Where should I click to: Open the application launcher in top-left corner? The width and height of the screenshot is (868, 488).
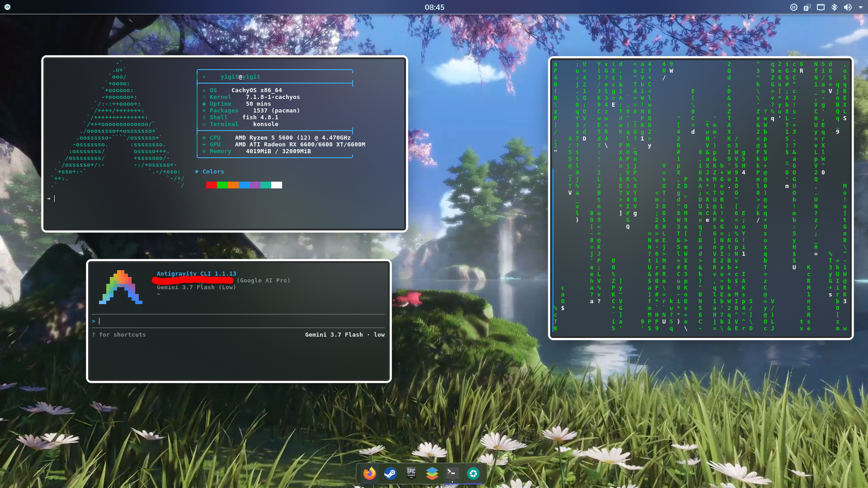tap(7, 7)
